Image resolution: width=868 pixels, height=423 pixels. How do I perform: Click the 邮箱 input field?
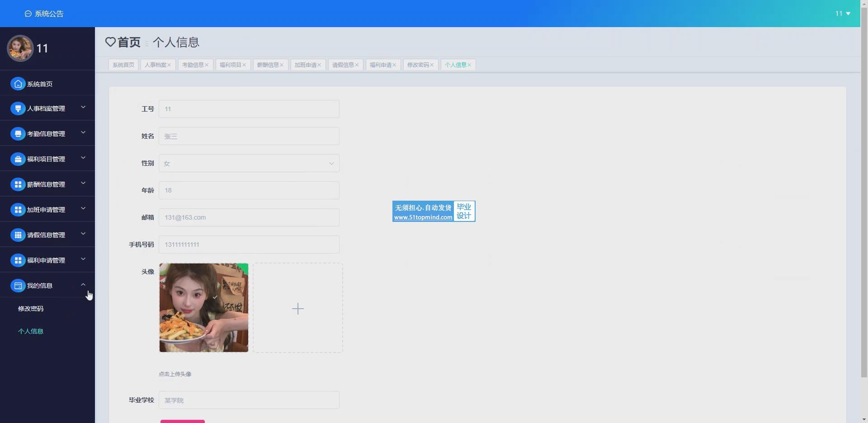coord(249,217)
